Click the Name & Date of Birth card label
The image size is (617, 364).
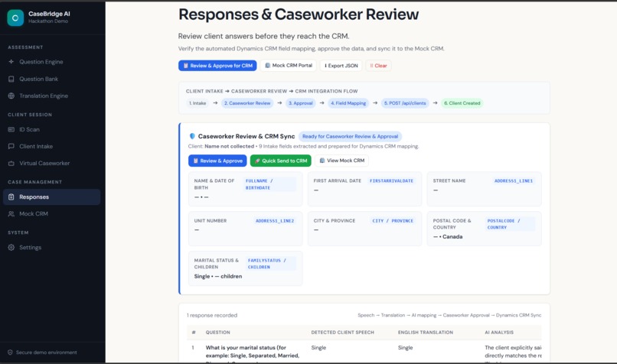coord(214,184)
